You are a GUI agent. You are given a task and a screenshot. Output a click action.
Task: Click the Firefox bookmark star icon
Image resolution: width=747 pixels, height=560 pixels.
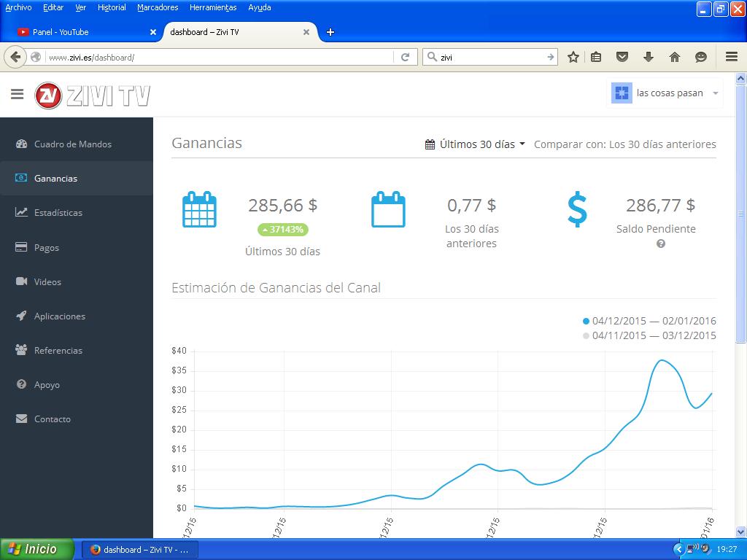click(573, 57)
